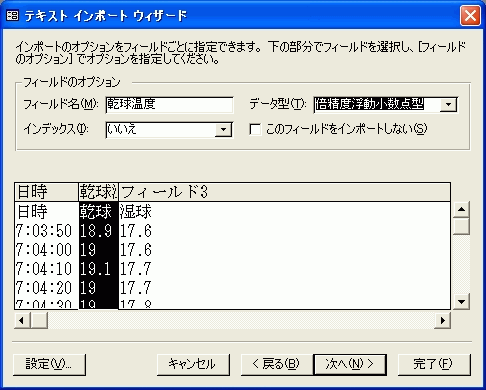Proceed with 次へ(N) button

click(x=350, y=364)
